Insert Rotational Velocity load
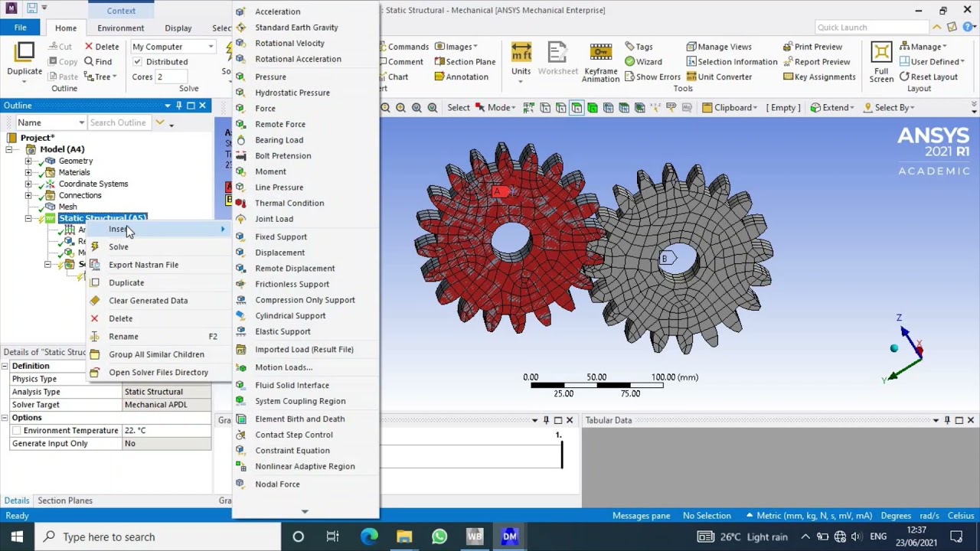This screenshot has height=551, width=980. tap(289, 43)
